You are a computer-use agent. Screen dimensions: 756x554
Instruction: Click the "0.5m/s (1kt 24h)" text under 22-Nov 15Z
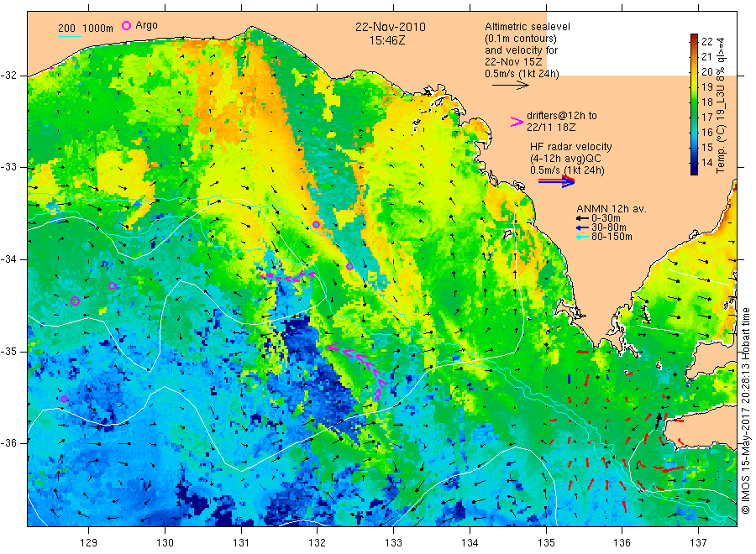tap(522, 74)
